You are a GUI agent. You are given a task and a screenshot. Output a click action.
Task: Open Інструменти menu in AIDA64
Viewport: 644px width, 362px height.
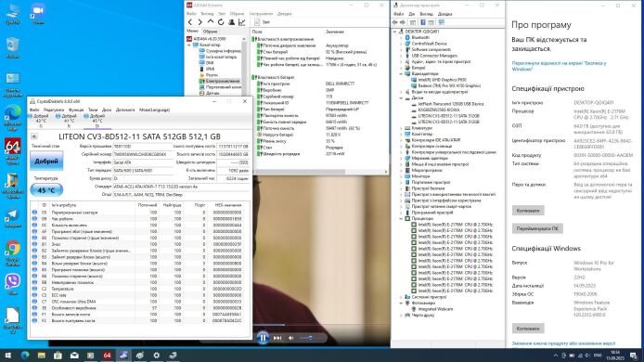(261, 14)
